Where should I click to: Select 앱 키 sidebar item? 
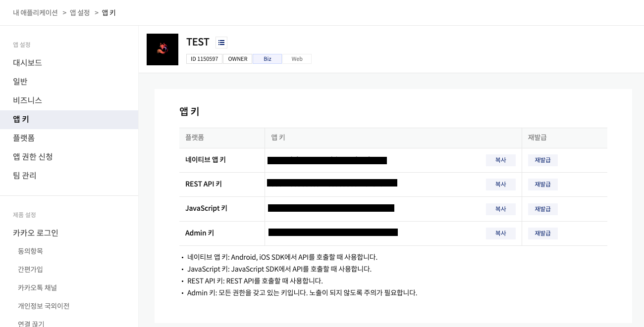tap(69, 119)
